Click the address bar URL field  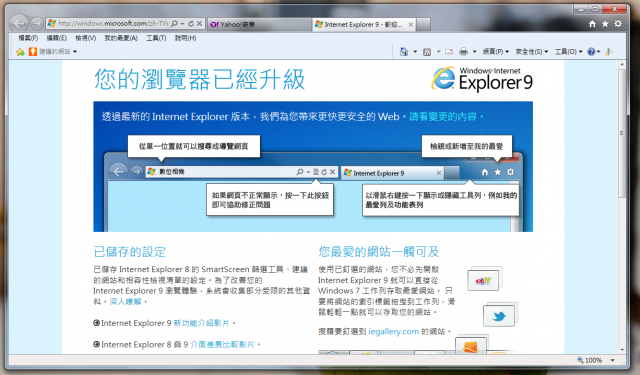point(113,24)
